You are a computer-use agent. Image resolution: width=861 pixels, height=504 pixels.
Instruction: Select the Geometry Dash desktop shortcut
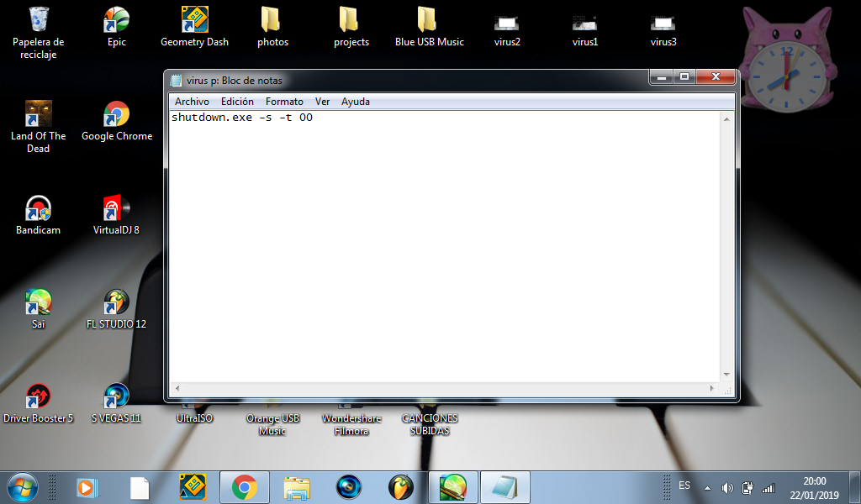194,28
